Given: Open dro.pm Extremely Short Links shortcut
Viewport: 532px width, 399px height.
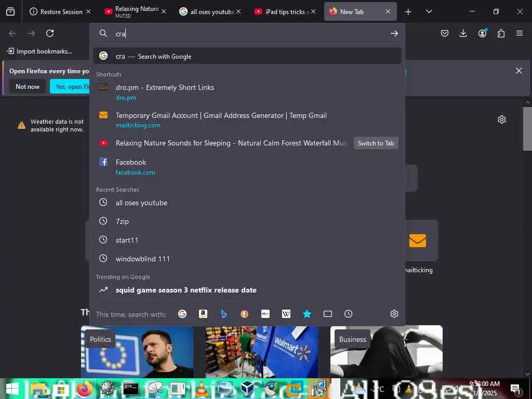Looking at the screenshot, I should [x=247, y=92].
